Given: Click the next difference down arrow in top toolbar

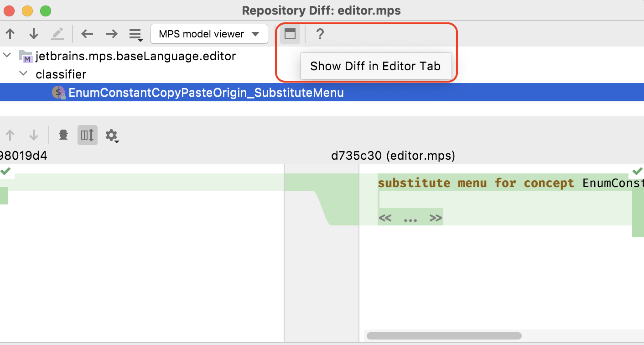Looking at the screenshot, I should tap(34, 34).
